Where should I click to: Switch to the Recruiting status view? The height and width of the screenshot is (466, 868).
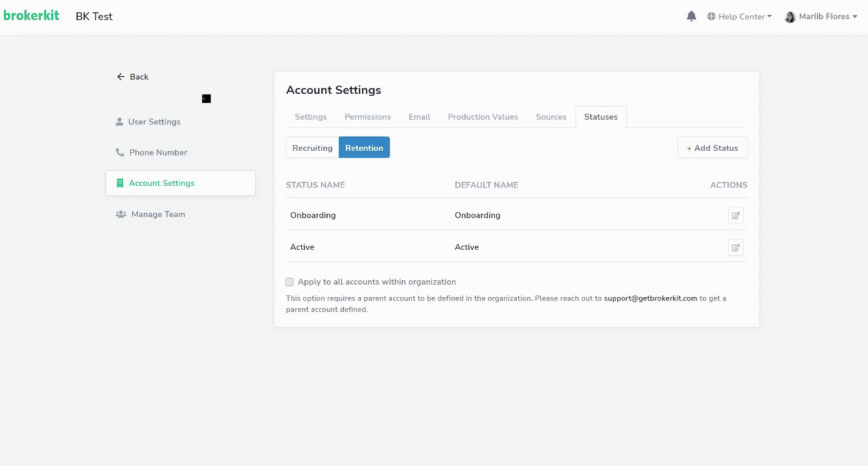coord(312,147)
